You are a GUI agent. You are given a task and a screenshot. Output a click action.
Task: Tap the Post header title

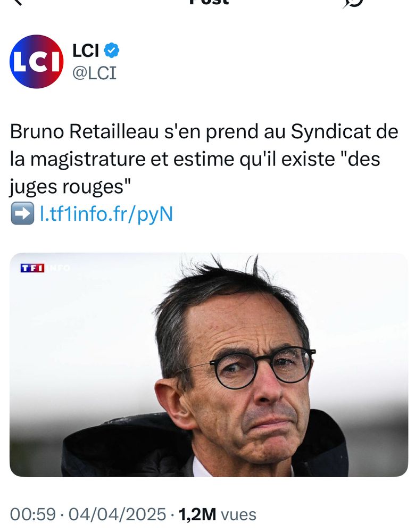(x=209, y=2)
